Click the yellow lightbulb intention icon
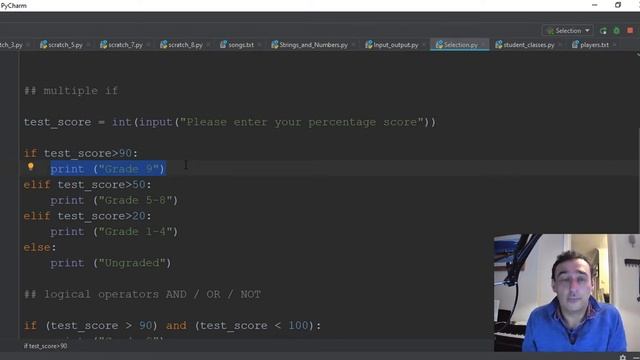Screen dimensions: 640x360 pyautogui.click(x=31, y=167)
